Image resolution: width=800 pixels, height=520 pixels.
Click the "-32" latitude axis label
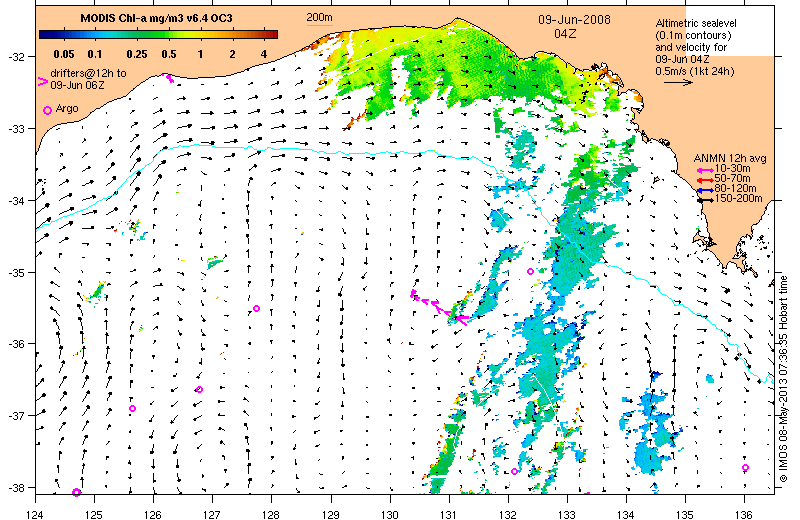15,56
